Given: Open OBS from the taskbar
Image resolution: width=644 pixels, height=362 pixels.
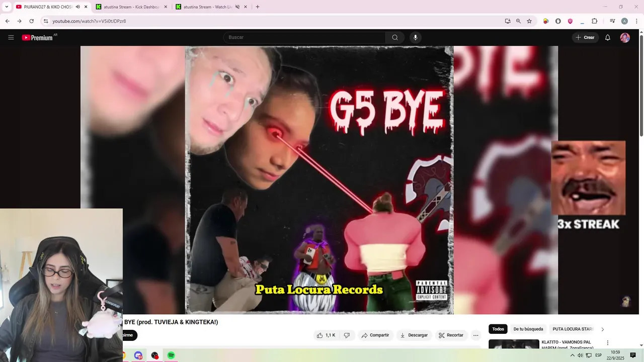Looking at the screenshot, I should [x=155, y=355].
